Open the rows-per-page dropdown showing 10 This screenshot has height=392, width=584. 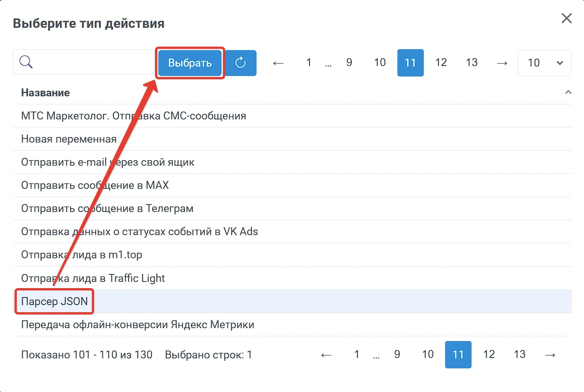tap(545, 63)
